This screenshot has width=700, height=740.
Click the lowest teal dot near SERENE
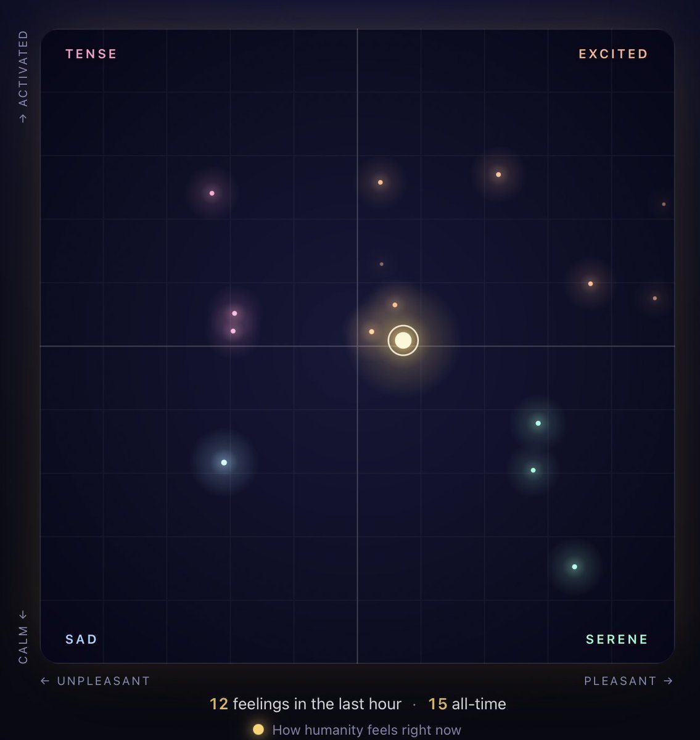pyautogui.click(x=574, y=567)
